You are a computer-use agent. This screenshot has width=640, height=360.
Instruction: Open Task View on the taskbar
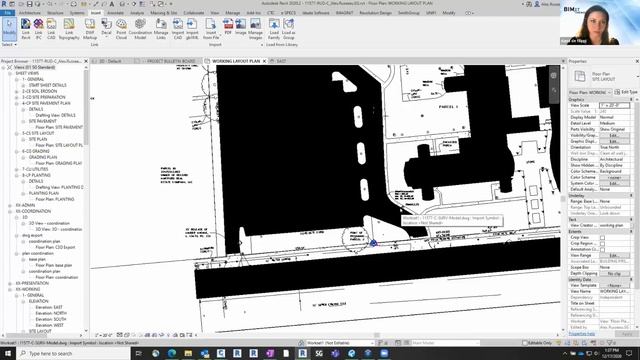pos(139,353)
